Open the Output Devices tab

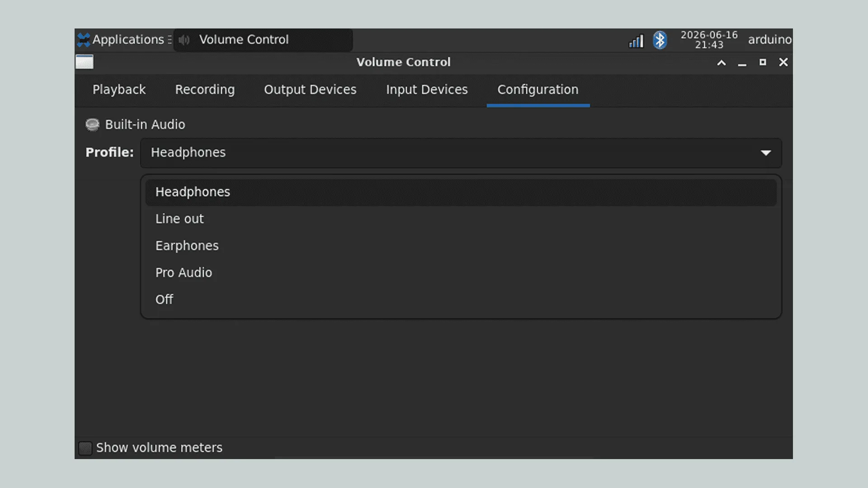[x=310, y=89]
